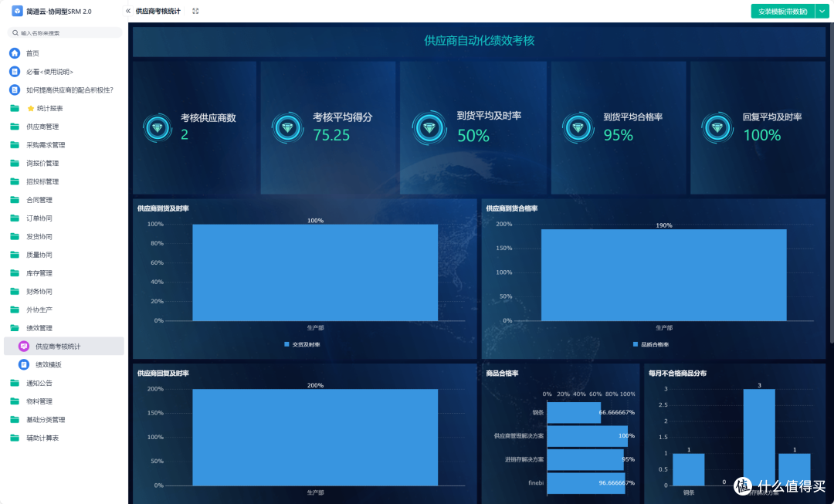Open the dropdown arrow next to 安装模板

coord(822,11)
